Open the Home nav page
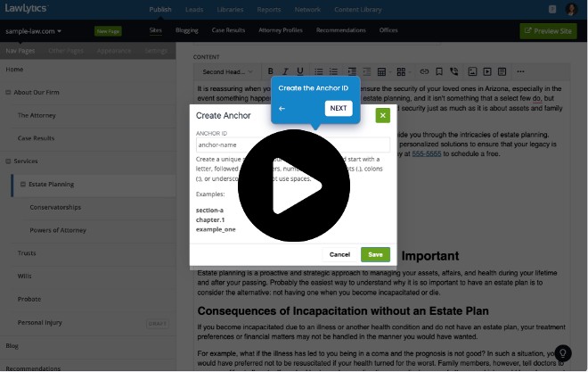The width and height of the screenshot is (588, 372). [x=14, y=70]
